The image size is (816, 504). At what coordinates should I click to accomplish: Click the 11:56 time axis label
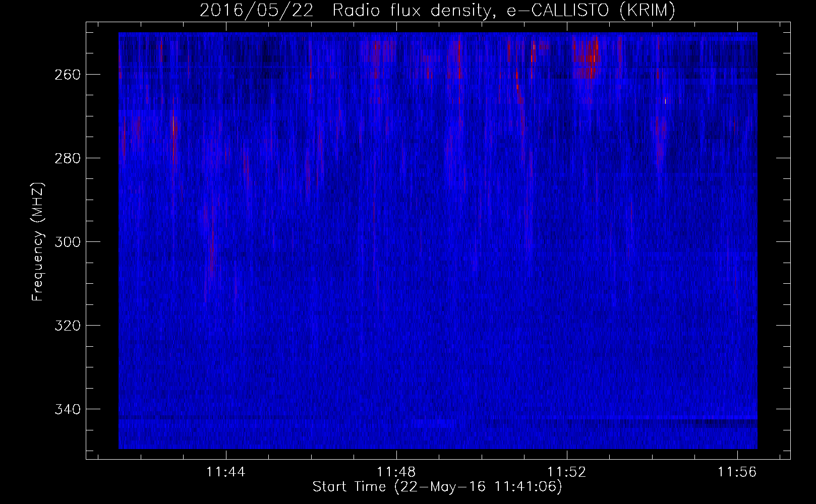737,472
